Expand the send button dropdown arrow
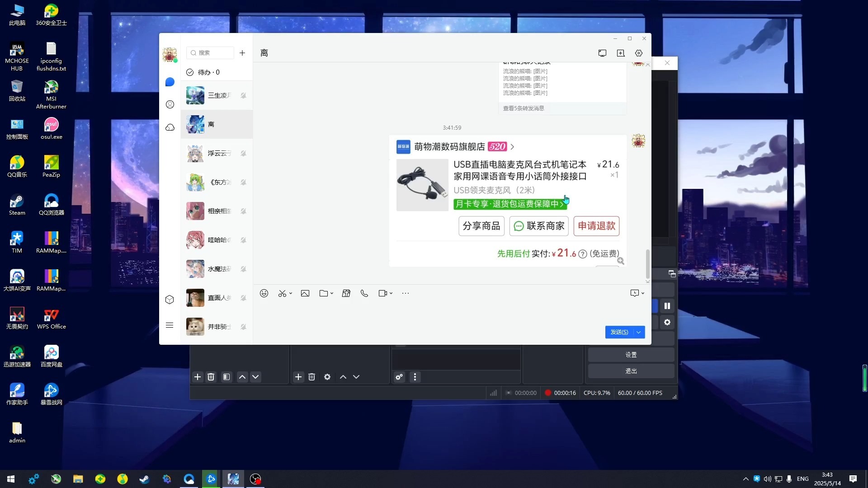Viewport: 868px width, 488px height. tap(639, 332)
